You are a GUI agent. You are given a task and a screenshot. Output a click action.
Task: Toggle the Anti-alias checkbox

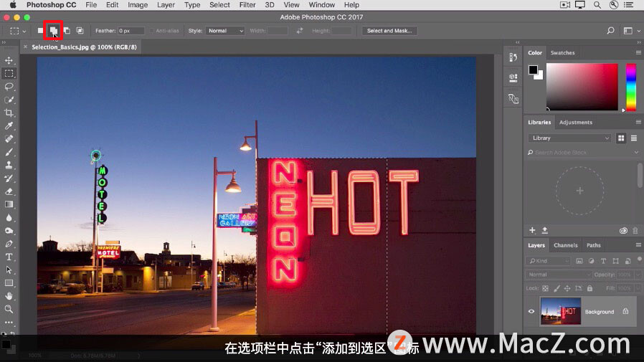point(152,31)
